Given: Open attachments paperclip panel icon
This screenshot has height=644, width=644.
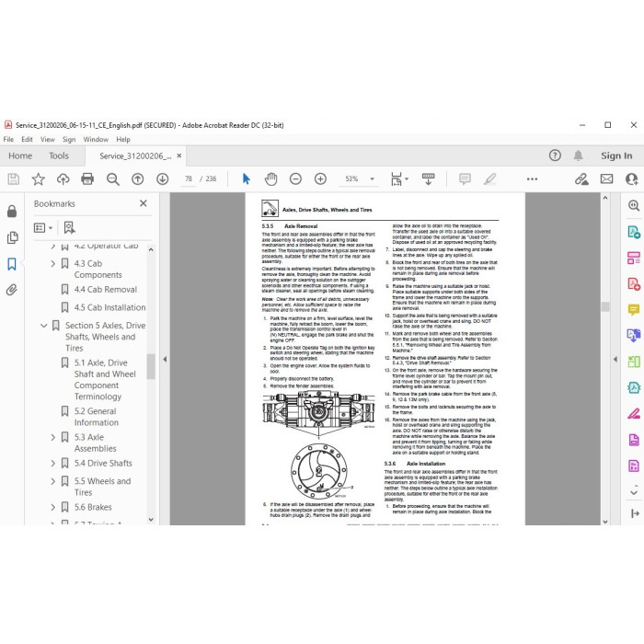Looking at the screenshot, I should [11, 290].
